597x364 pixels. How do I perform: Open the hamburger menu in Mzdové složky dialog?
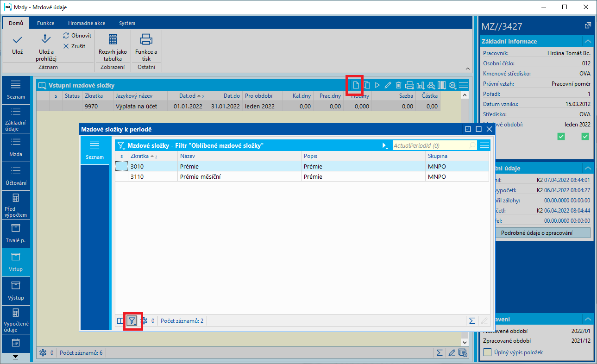tap(484, 145)
